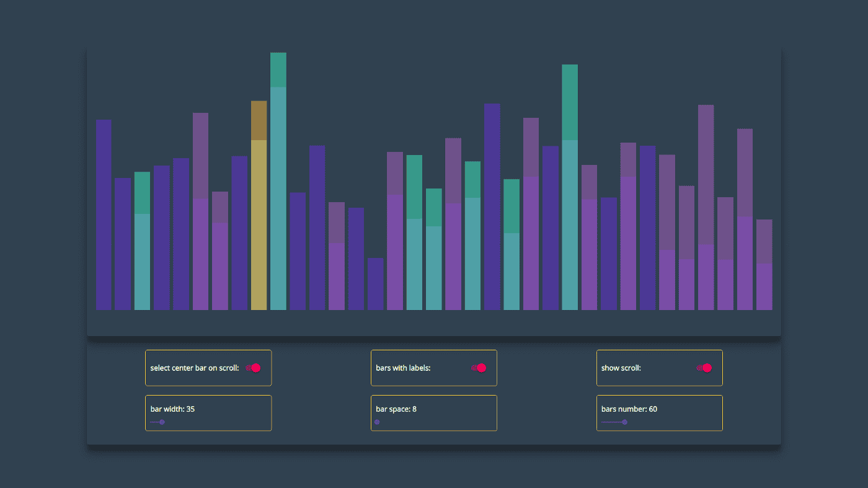This screenshot has width=868, height=488.
Task: Click the bars number slider handle
Action: tap(624, 422)
